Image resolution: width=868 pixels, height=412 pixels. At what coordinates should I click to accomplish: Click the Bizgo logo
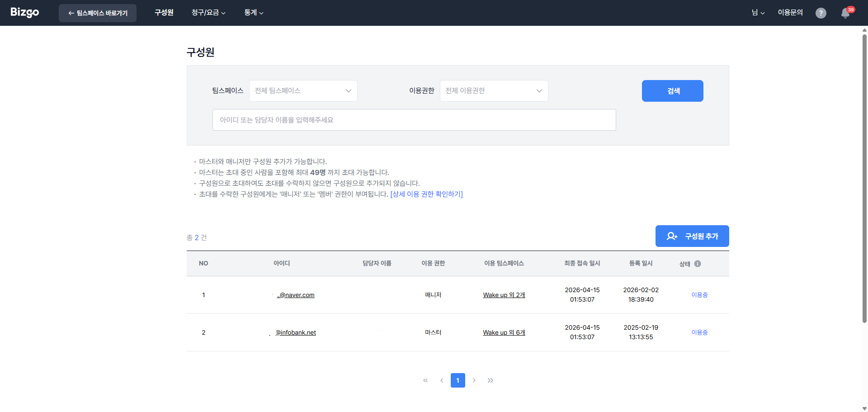click(24, 12)
